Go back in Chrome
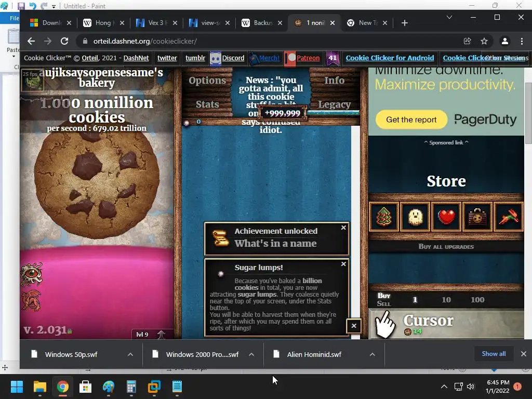Screen dimensions: 532x399 coord(31,41)
